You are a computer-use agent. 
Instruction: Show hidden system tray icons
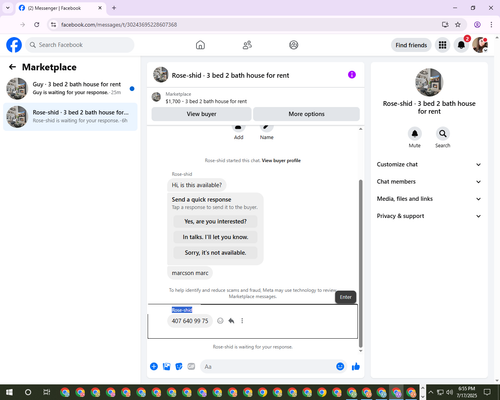[430, 392]
